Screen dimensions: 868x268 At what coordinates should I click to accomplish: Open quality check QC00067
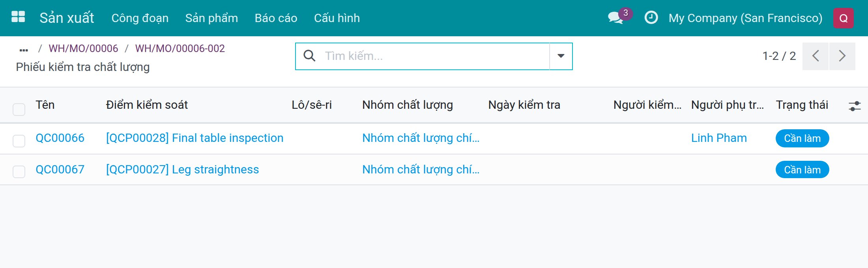pos(60,169)
